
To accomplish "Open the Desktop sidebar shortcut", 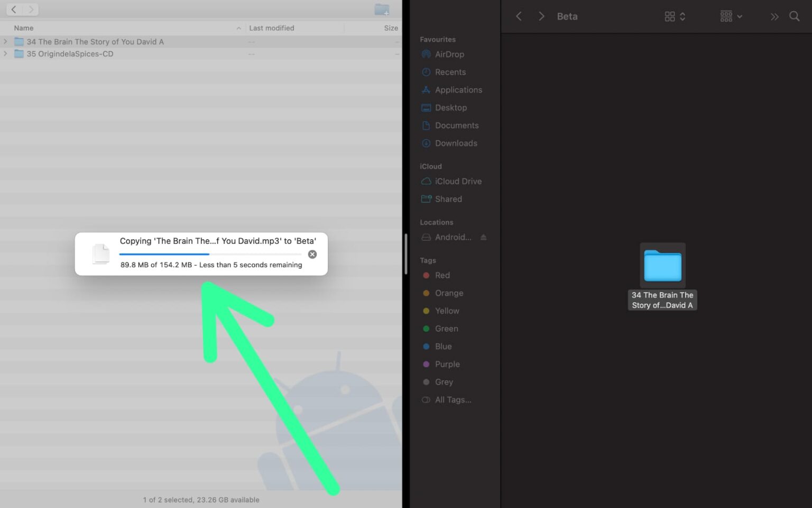I will click(x=451, y=107).
